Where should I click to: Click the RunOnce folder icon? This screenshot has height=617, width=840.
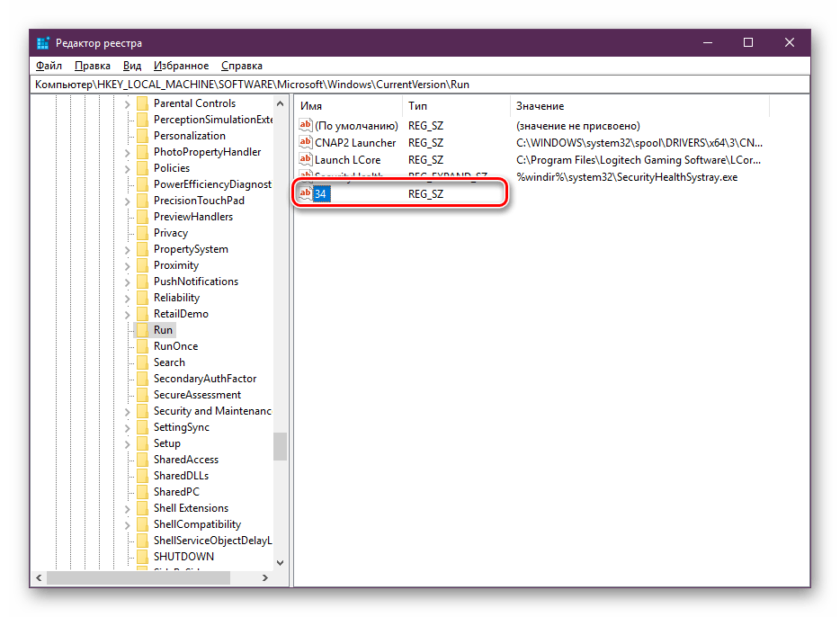pyautogui.click(x=141, y=346)
